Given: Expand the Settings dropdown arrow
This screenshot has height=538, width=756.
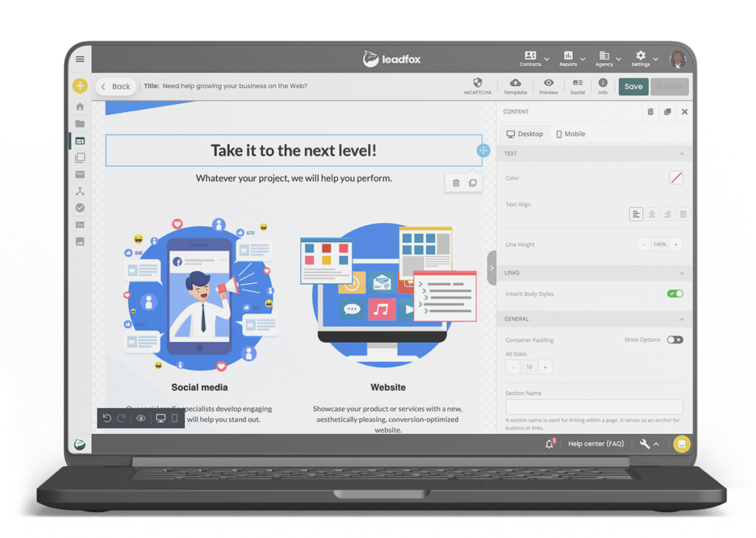Looking at the screenshot, I should [x=656, y=59].
